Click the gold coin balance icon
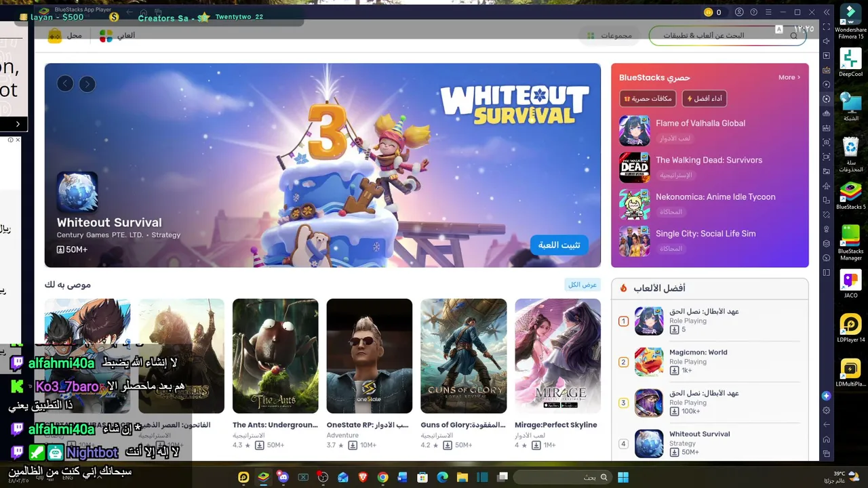868x488 pixels. [x=708, y=12]
